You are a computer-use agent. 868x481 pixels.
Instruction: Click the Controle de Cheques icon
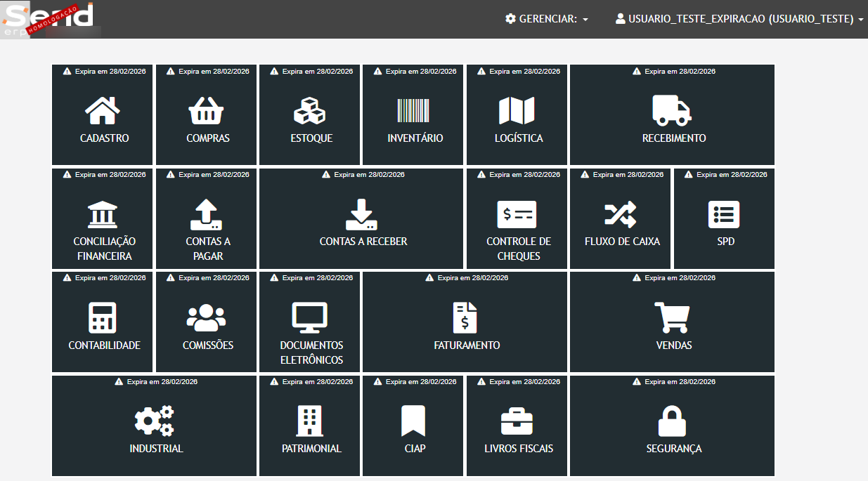517,215
